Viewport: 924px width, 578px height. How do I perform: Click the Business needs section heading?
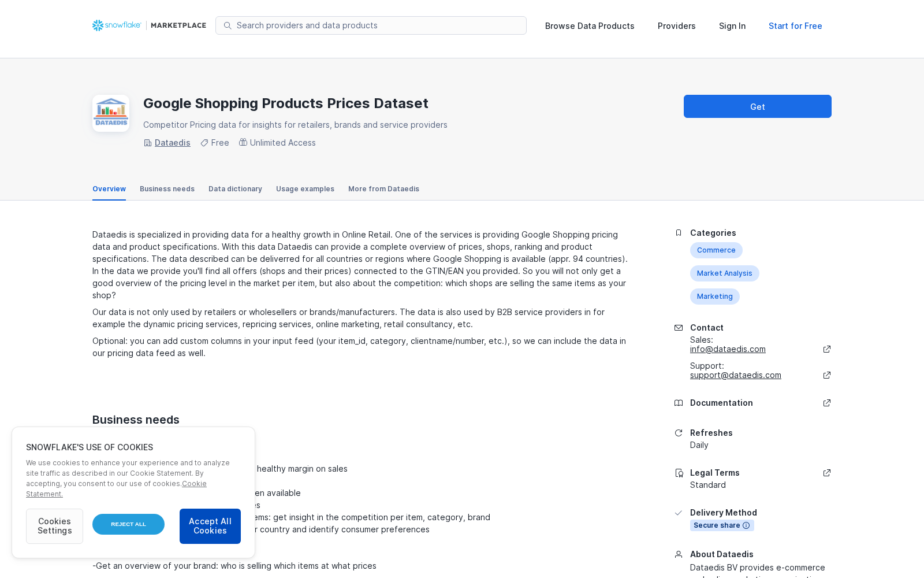coord(136,420)
